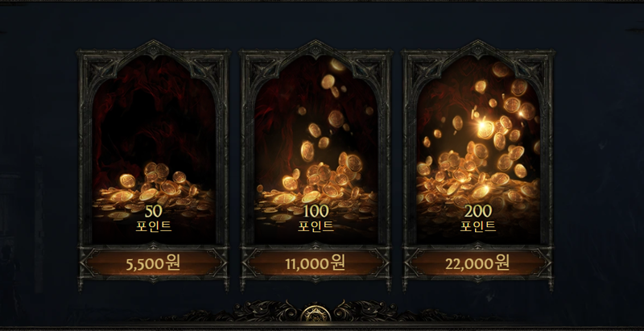This screenshot has width=644, height=331.
Task: Click the 포인트 text beneath the number 200
Action: pos(477,226)
